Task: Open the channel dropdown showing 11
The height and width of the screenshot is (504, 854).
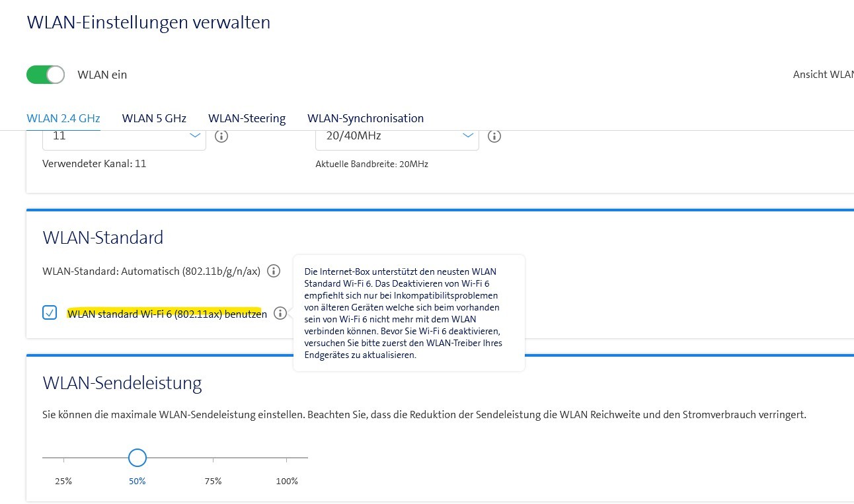Action: coord(124,136)
